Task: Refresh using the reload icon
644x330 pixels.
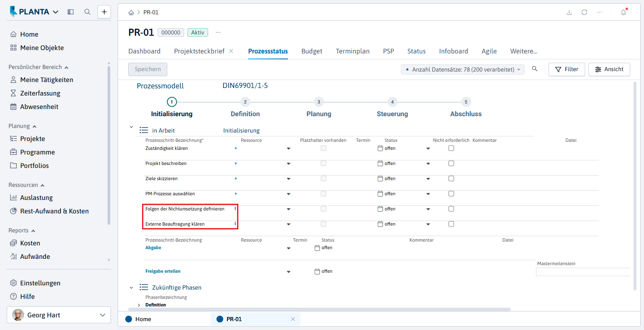Action: tap(584, 12)
